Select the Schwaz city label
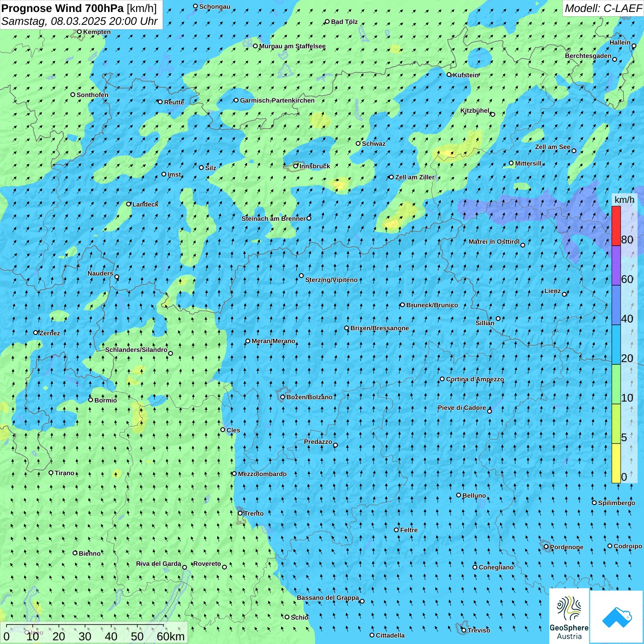 click(374, 144)
